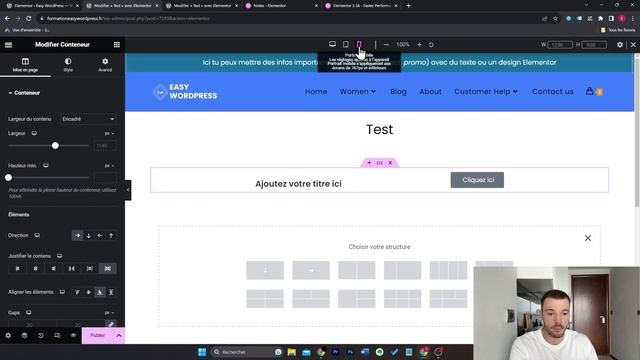640x360 pixels.
Task: Open responsive device selector for Largeur
Action: coord(34,133)
